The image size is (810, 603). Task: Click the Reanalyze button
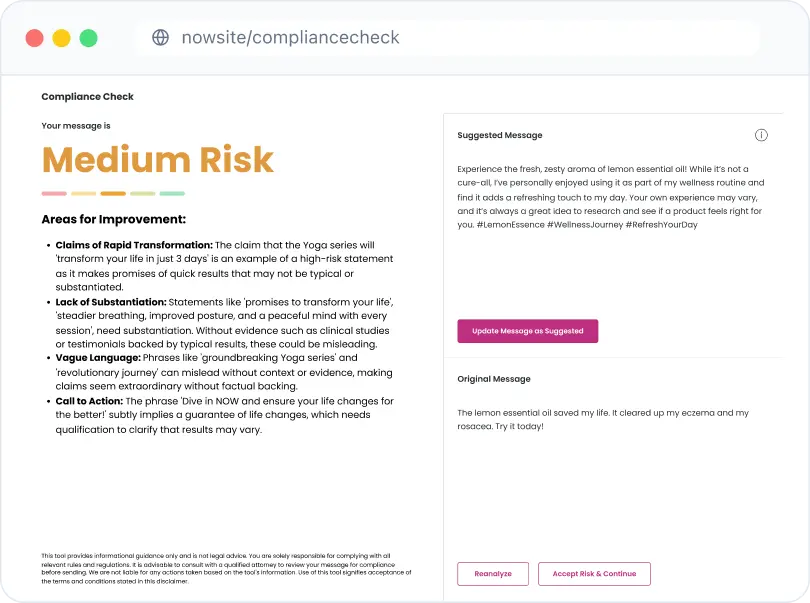point(493,574)
